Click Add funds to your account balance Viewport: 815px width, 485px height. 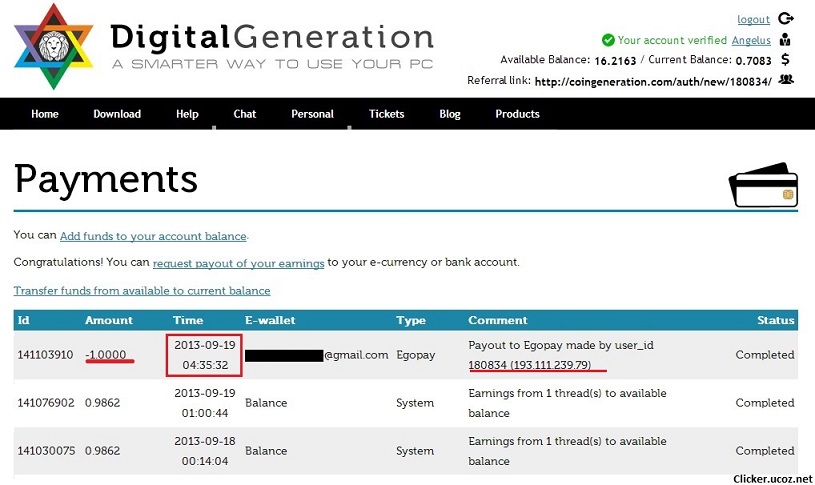(153, 236)
